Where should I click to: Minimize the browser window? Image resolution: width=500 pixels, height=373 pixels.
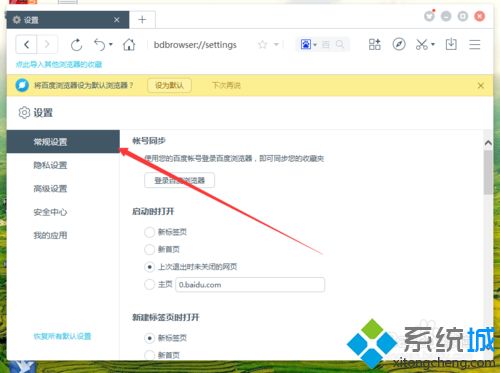[x=446, y=16]
